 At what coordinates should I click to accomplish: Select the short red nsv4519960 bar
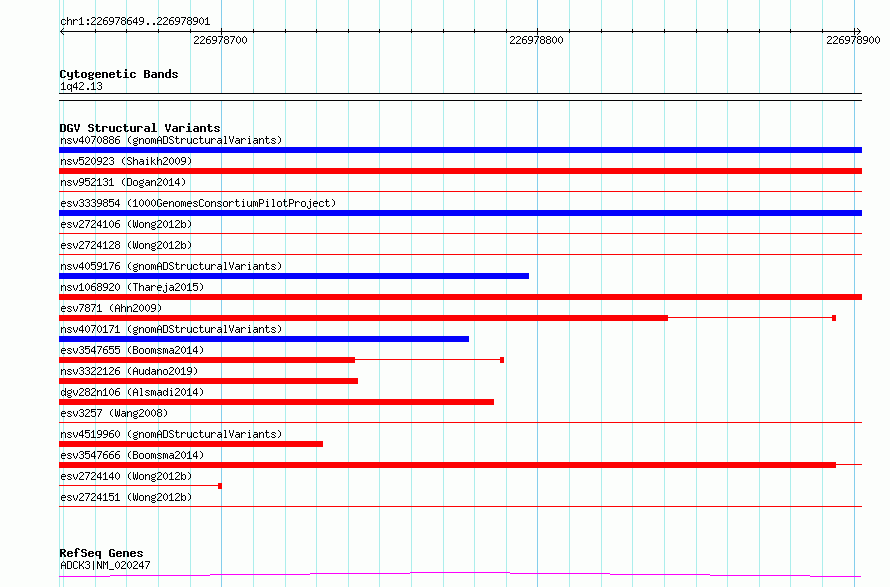(x=191, y=444)
